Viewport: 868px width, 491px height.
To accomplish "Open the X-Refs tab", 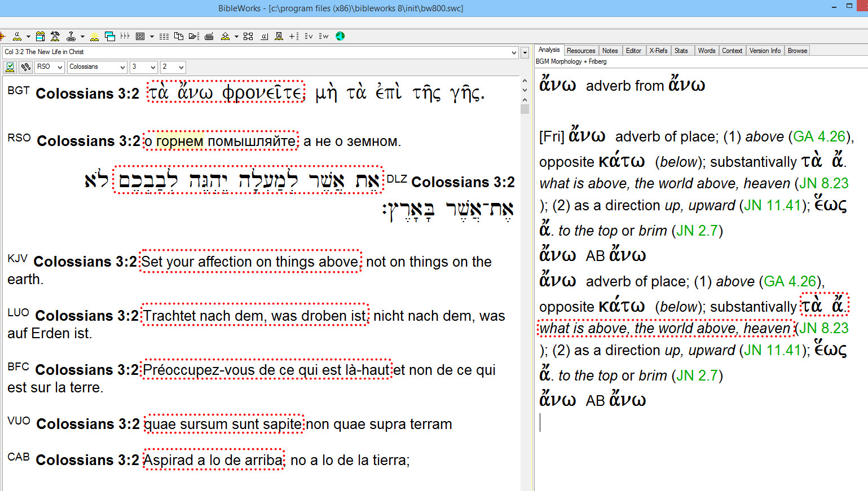I will 658,51.
